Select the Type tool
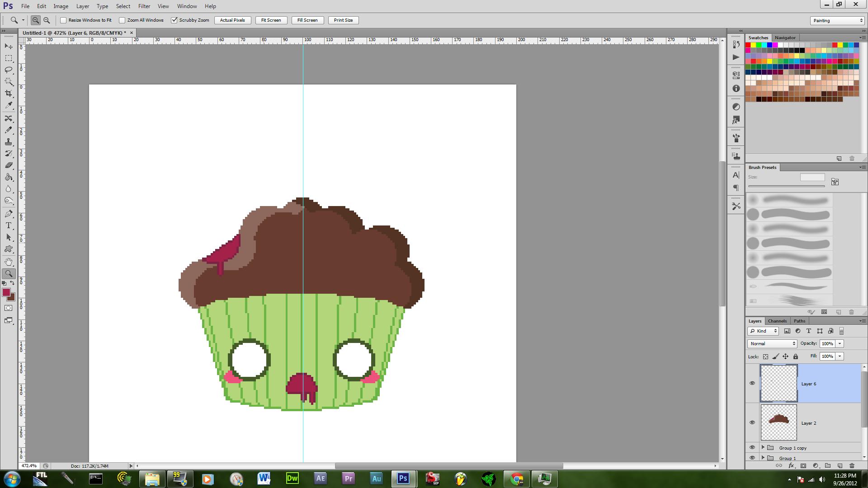The image size is (868, 488). tap(9, 225)
